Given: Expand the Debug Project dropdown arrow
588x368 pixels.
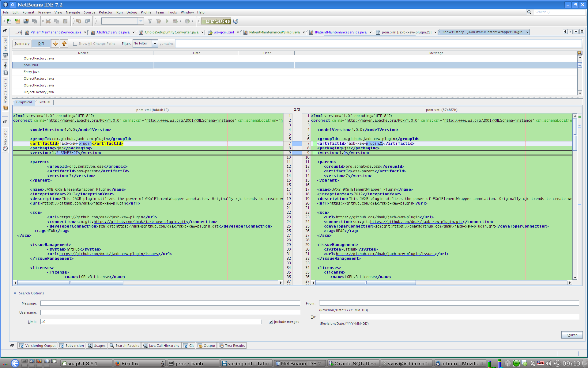Looking at the screenshot, I should pyautogui.click(x=180, y=21).
